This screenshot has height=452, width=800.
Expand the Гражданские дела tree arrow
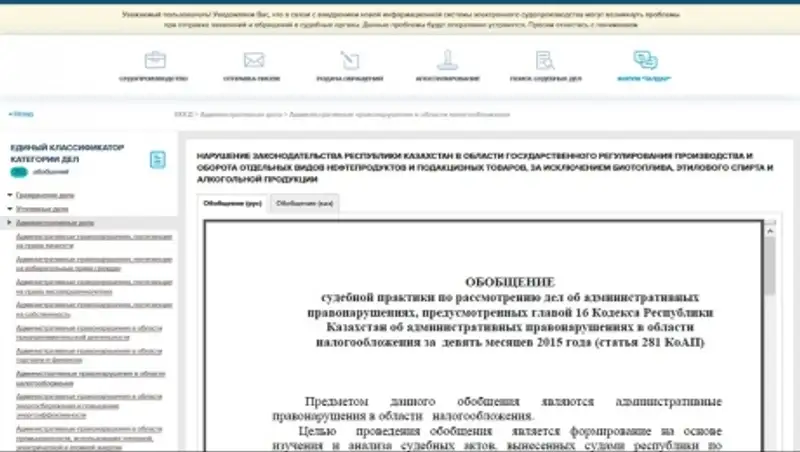coord(10,195)
